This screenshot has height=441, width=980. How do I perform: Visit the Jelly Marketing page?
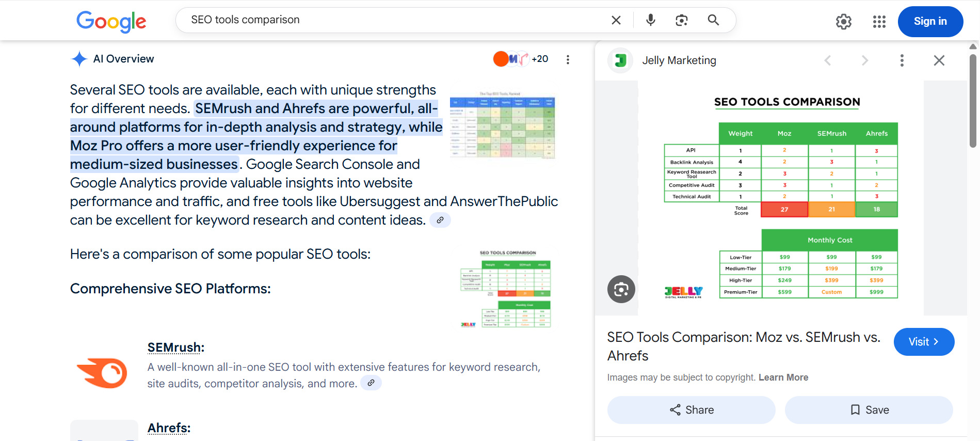point(924,342)
